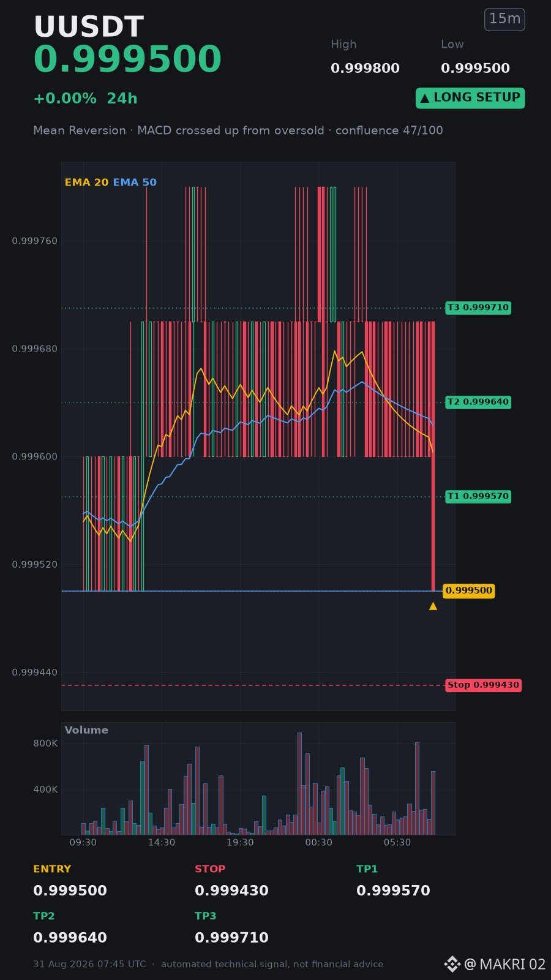This screenshot has width=551, height=980.
Task: Select the T2 0.999640 target label
Action: click(478, 402)
